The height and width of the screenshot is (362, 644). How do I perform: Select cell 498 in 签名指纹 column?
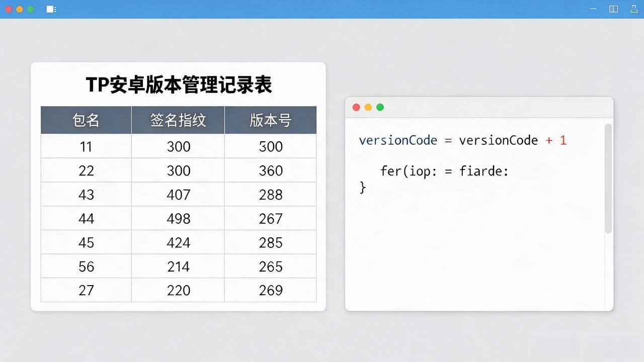(x=178, y=219)
